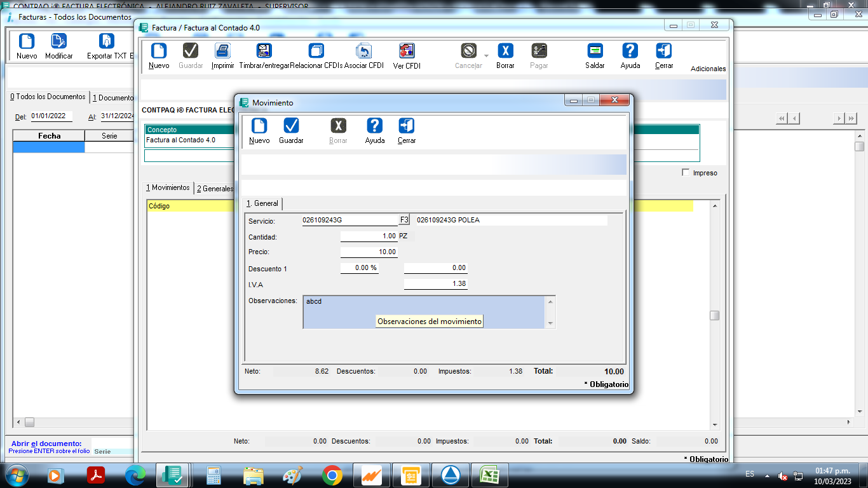The height and width of the screenshot is (488, 868).
Task: Click Nuevo in Facturas list window
Action: point(27,41)
